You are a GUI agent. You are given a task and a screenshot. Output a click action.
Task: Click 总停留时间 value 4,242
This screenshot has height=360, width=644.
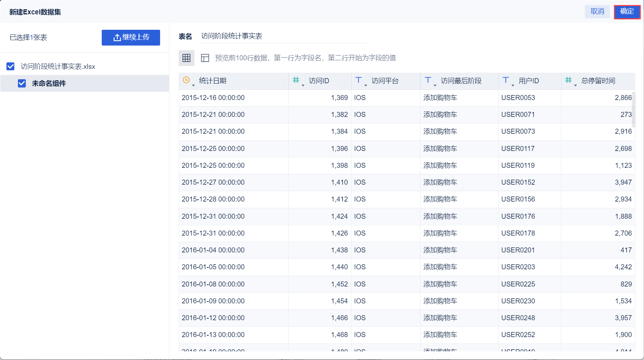(x=623, y=267)
